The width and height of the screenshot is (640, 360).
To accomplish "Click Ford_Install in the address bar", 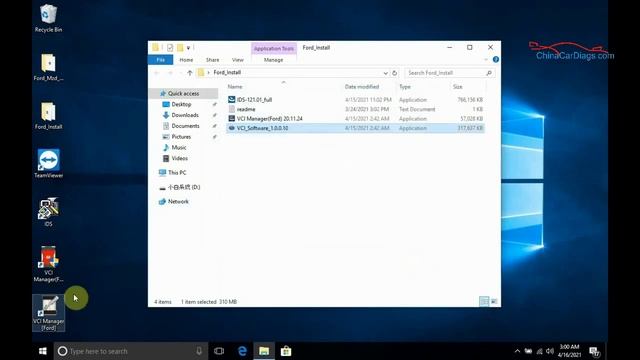I will coord(227,73).
